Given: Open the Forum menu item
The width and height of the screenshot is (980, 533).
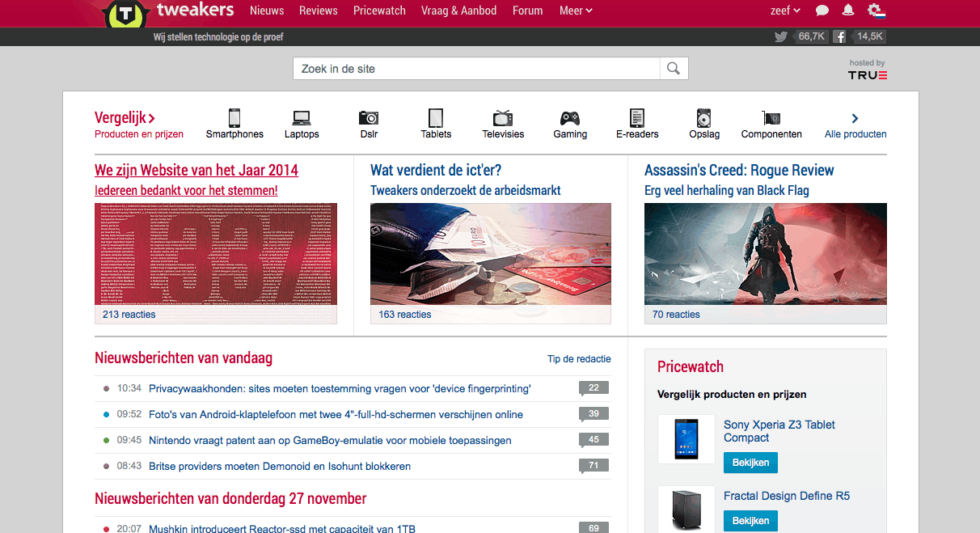Looking at the screenshot, I should click(x=528, y=11).
